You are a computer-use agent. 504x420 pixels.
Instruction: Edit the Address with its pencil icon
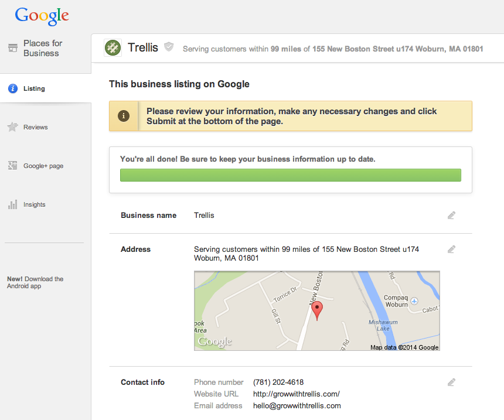pyautogui.click(x=451, y=249)
